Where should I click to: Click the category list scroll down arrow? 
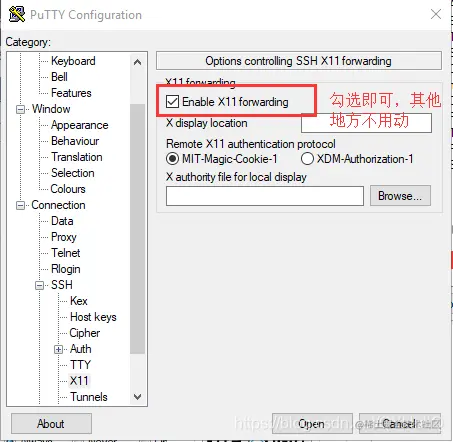[x=137, y=397]
